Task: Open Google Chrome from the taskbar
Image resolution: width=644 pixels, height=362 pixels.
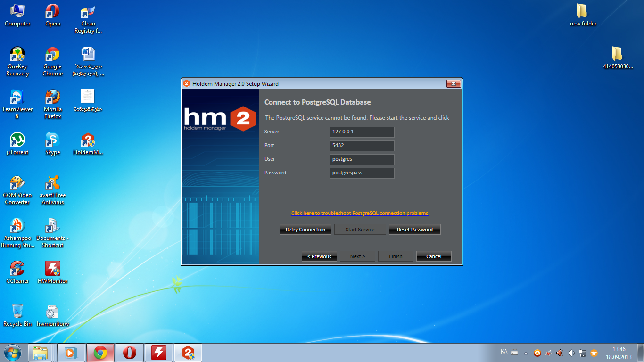Action: click(100, 353)
